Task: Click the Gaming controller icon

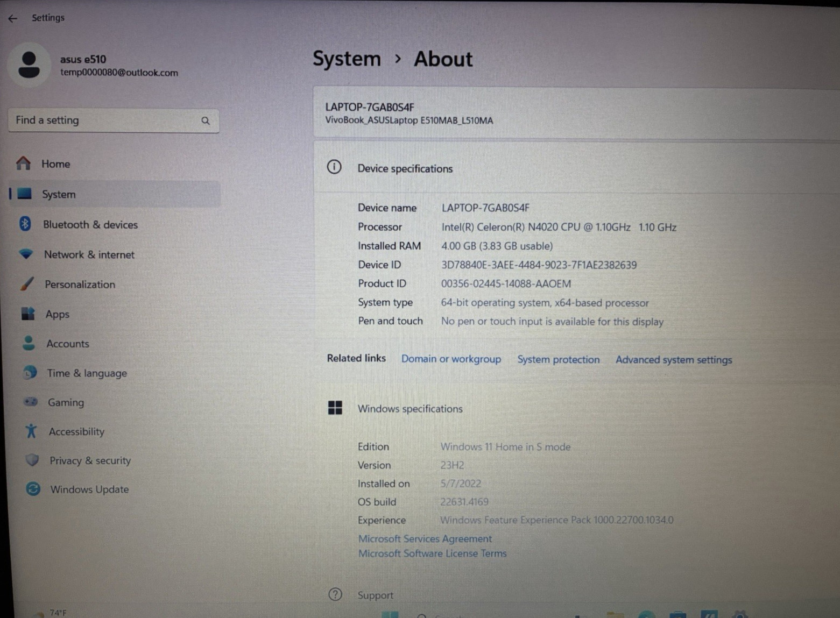Action: click(x=31, y=402)
